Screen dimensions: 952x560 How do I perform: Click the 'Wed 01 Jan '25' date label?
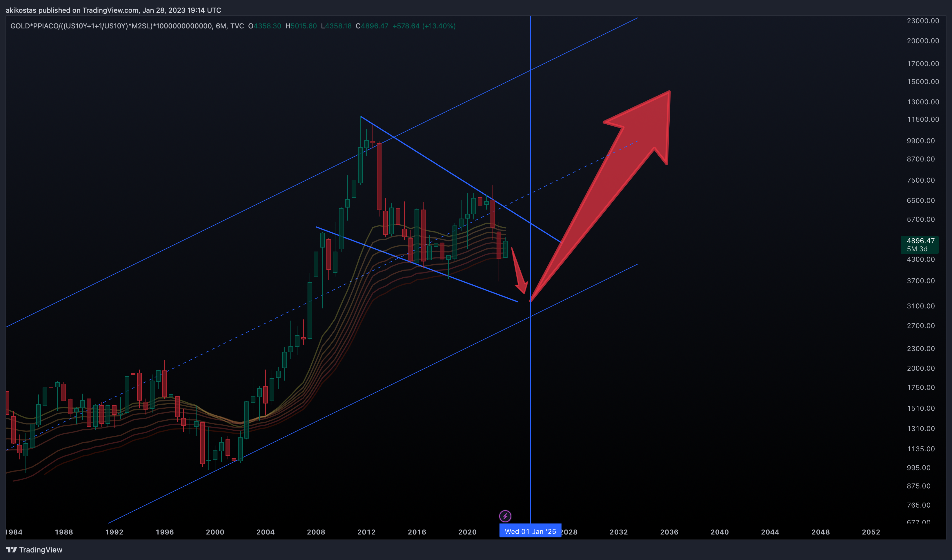(530, 532)
